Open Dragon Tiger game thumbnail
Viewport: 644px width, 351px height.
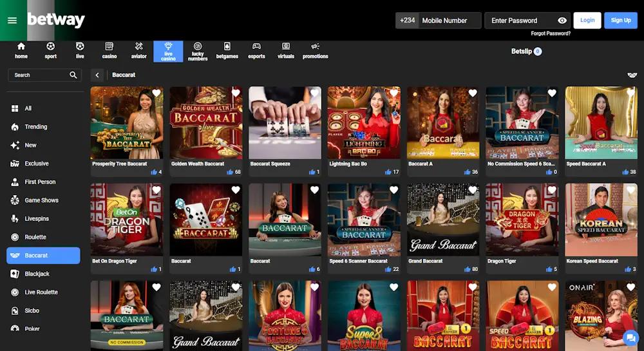[x=522, y=220]
